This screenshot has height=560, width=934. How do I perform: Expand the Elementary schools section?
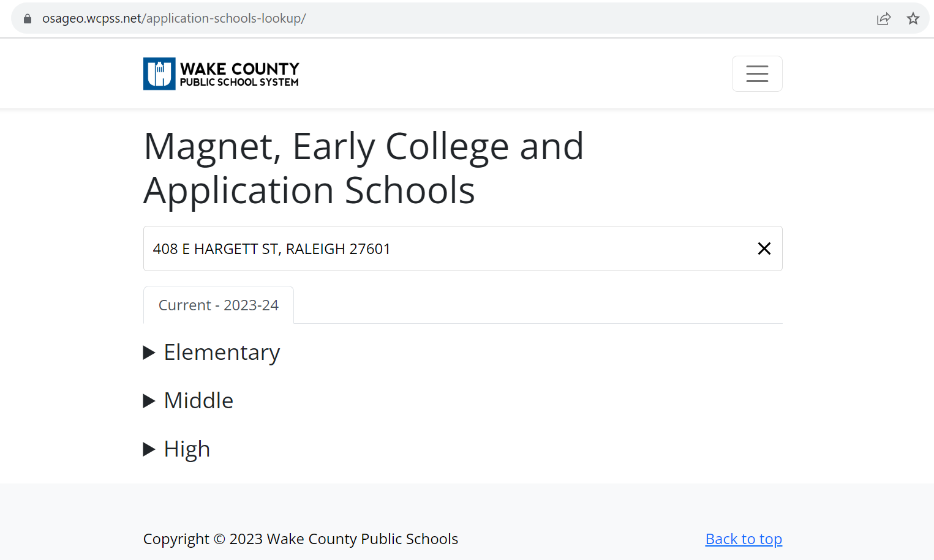tap(211, 353)
